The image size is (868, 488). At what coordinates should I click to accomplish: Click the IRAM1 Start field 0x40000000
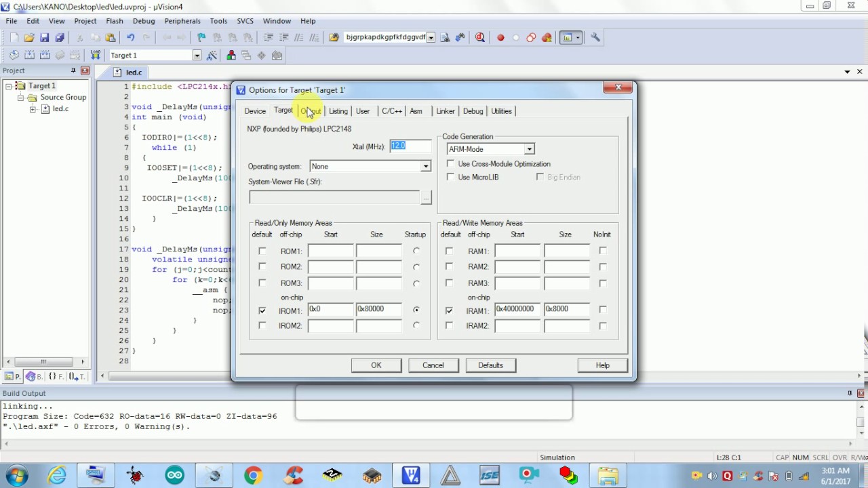tap(518, 309)
